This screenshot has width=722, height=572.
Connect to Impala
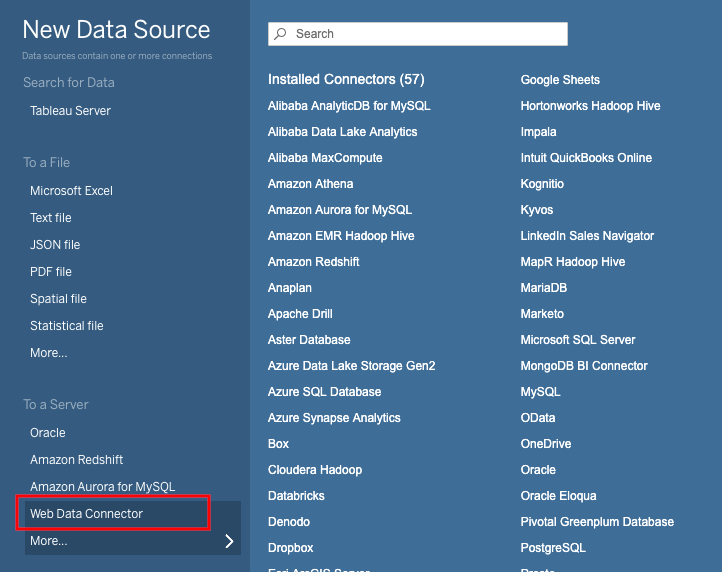538,132
